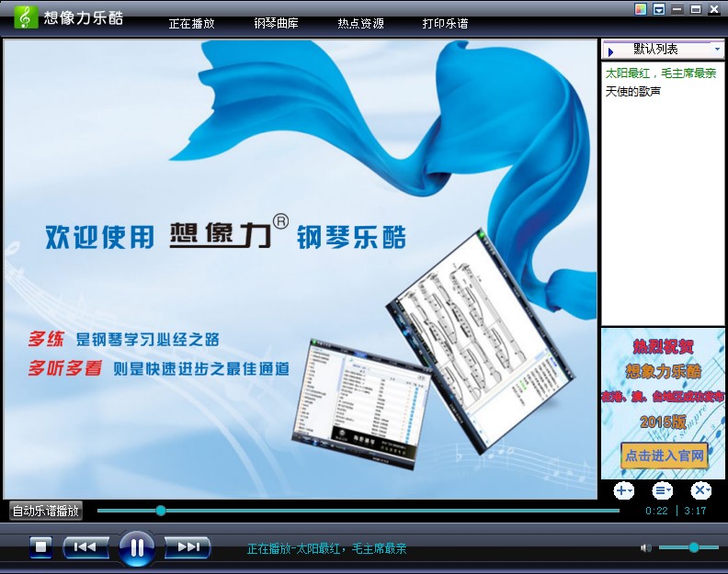This screenshot has width=728, height=574.
Task: Click the song library screenshot thumbnail
Action: [361, 404]
